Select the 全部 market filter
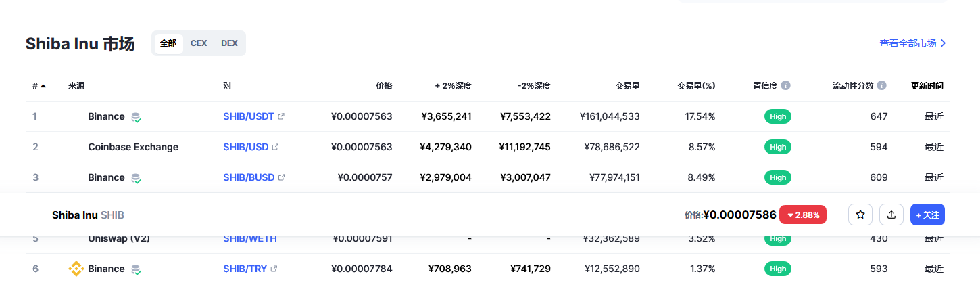 tap(168, 43)
